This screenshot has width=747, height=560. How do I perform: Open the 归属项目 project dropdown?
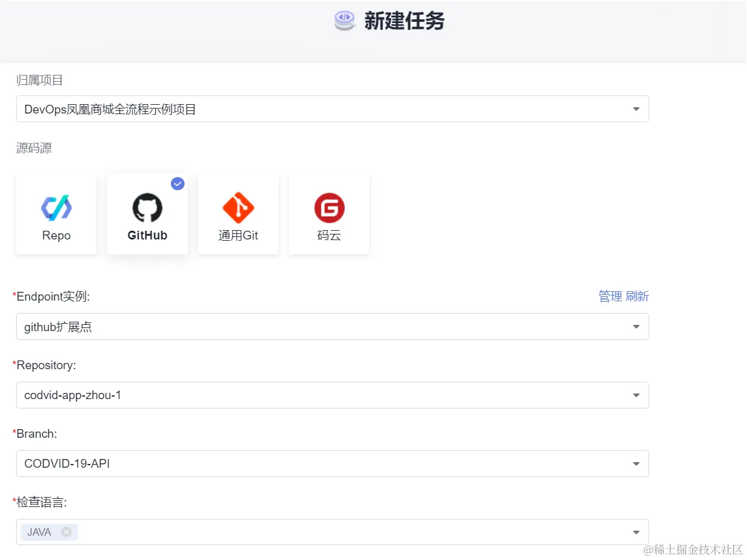coord(332,109)
